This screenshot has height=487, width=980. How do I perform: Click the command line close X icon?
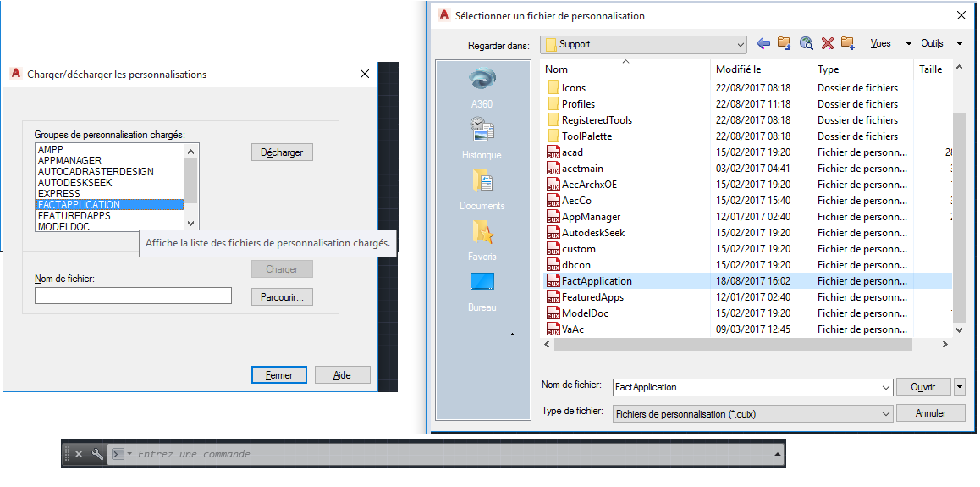tap(79, 454)
